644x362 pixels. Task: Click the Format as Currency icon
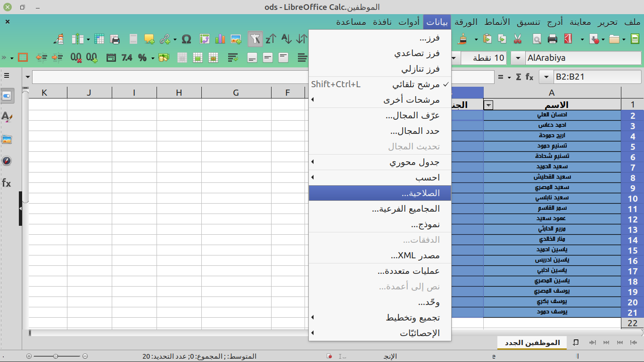(164, 58)
